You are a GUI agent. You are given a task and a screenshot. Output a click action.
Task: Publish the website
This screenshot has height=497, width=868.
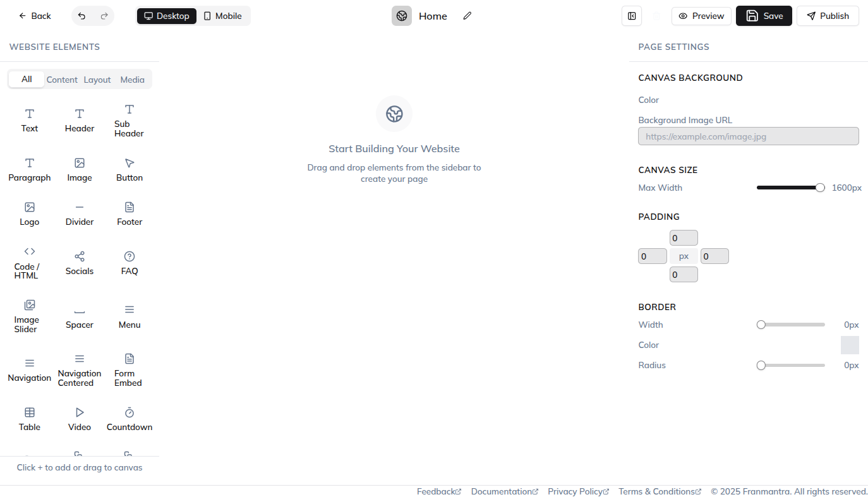pos(828,16)
